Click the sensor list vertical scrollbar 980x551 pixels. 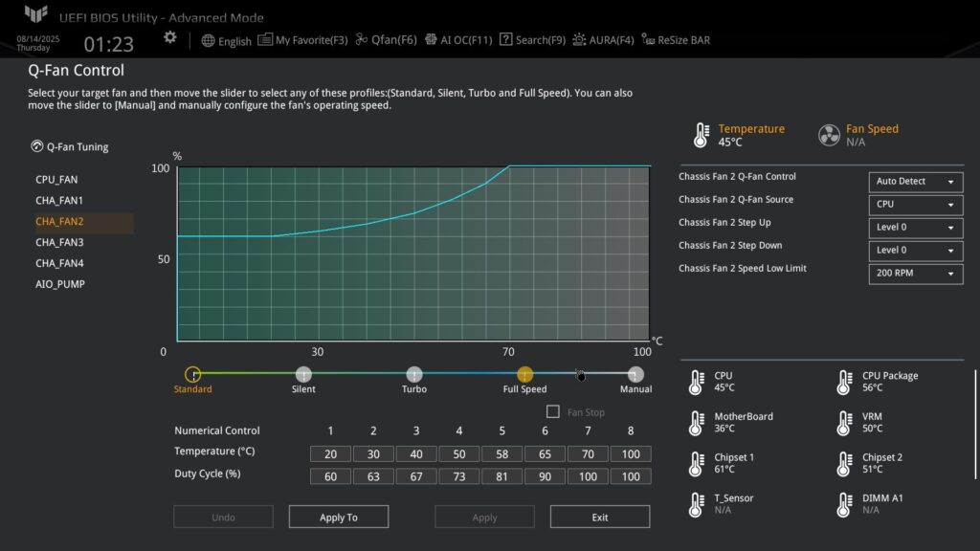pos(975,425)
